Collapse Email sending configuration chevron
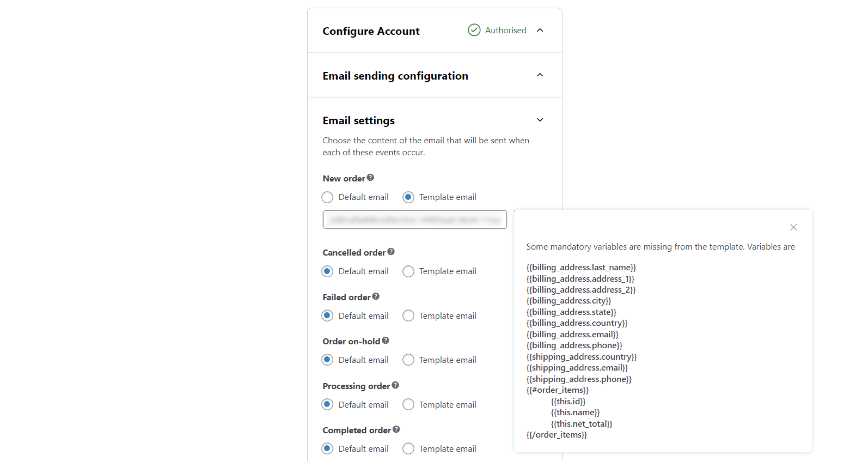 click(x=540, y=75)
